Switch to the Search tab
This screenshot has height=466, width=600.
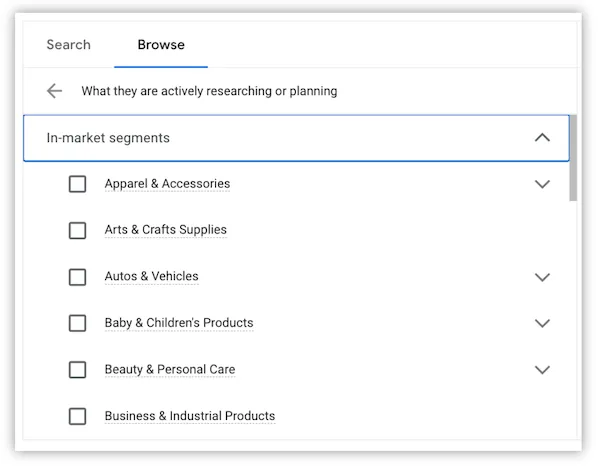(x=68, y=45)
